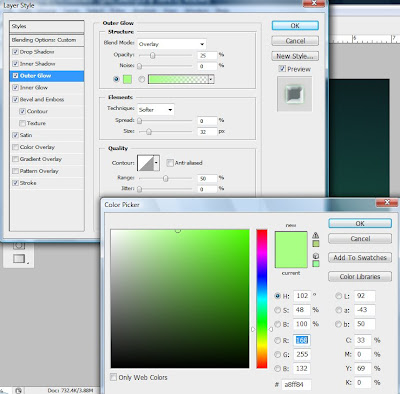
Task: Toggle the Inner Shadow checkbox
Action: (15, 64)
